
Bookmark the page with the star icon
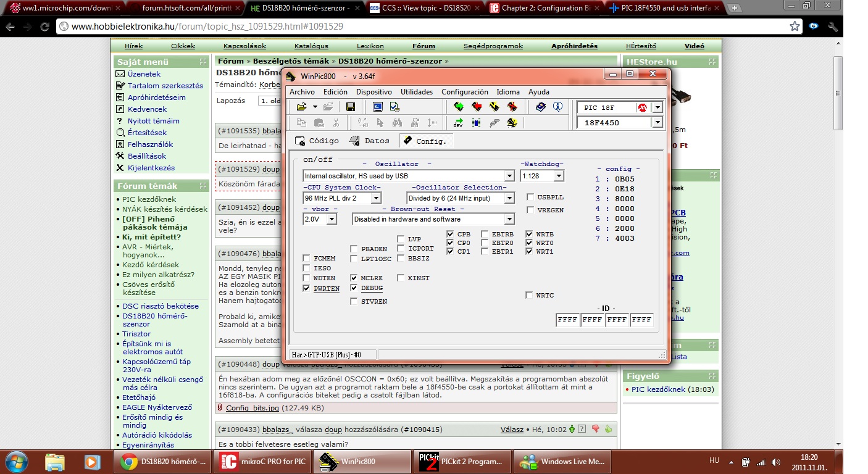[795, 27]
